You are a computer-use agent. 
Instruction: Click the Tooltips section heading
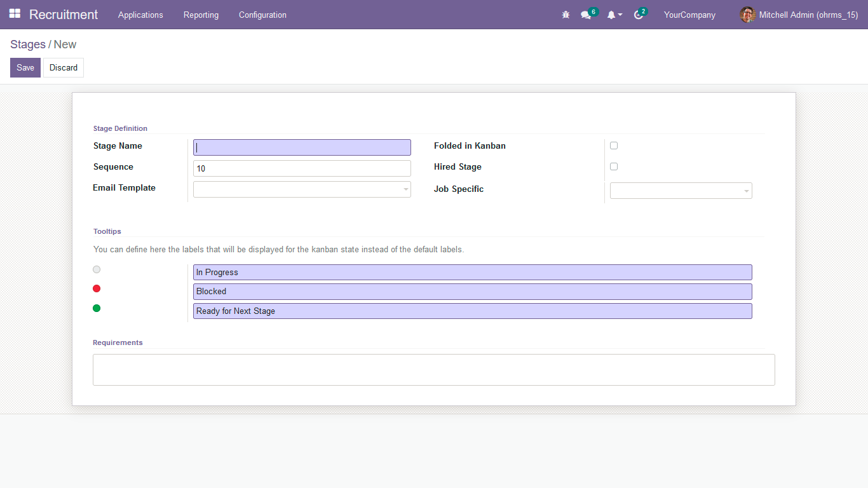(x=107, y=232)
